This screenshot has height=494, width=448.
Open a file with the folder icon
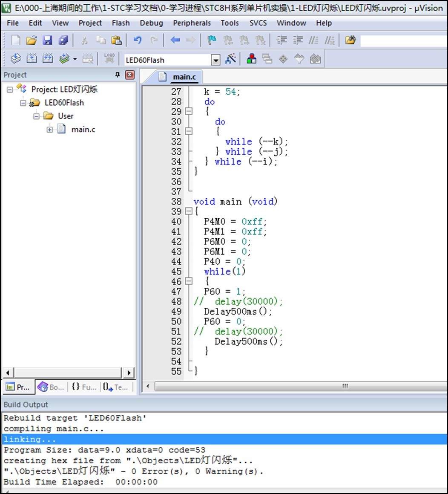tap(31, 40)
